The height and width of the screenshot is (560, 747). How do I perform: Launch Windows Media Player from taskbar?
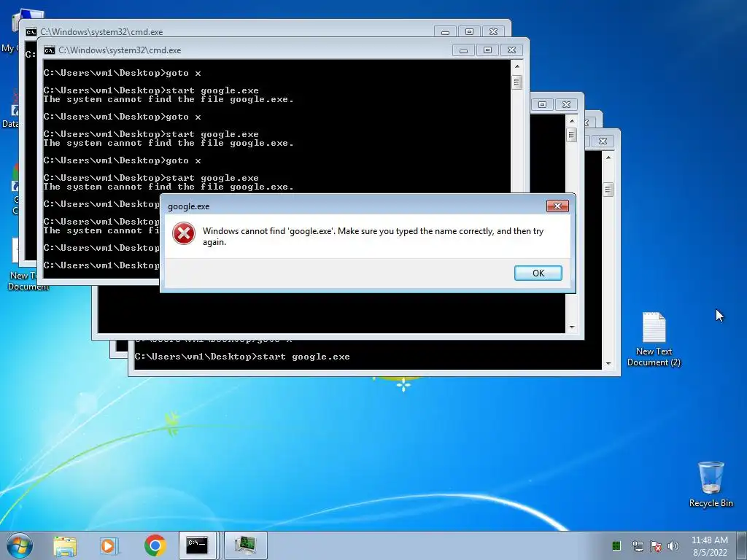pyautogui.click(x=109, y=545)
